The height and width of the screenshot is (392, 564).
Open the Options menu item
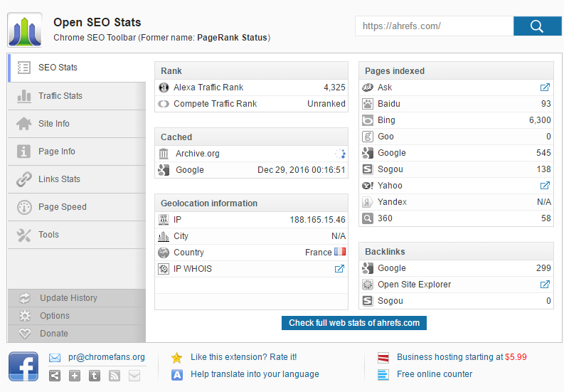tap(77, 316)
